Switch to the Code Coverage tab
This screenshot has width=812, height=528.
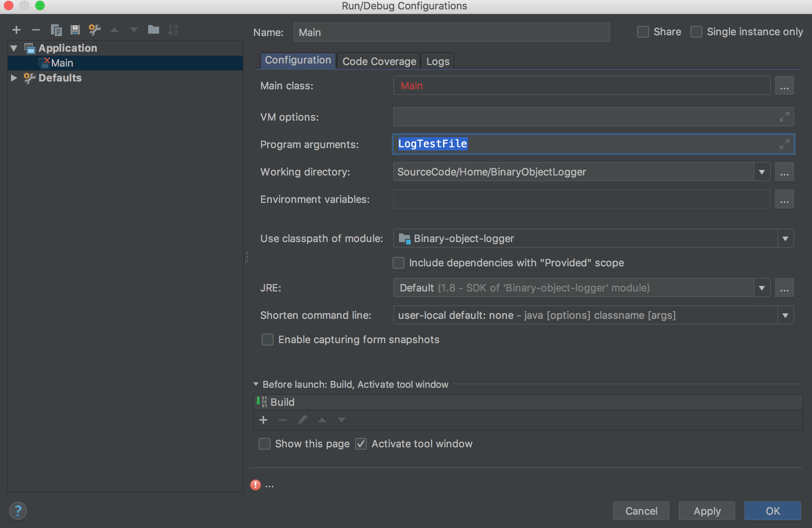(x=379, y=61)
